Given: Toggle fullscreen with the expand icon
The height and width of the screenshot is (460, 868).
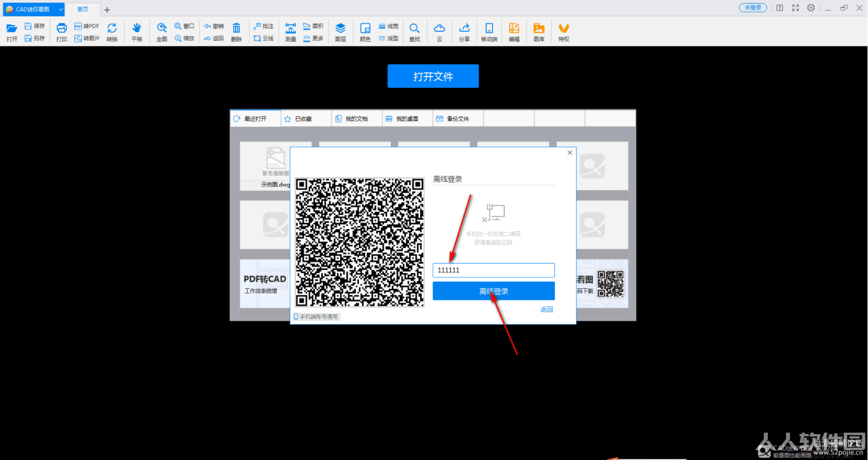Looking at the screenshot, I should pos(796,8).
